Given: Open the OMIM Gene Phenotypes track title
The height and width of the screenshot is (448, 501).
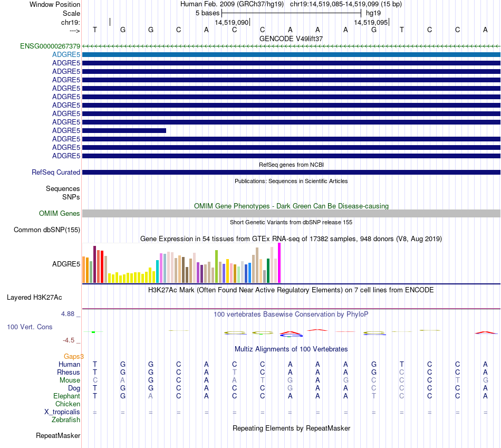Looking at the screenshot, I should [291, 206].
